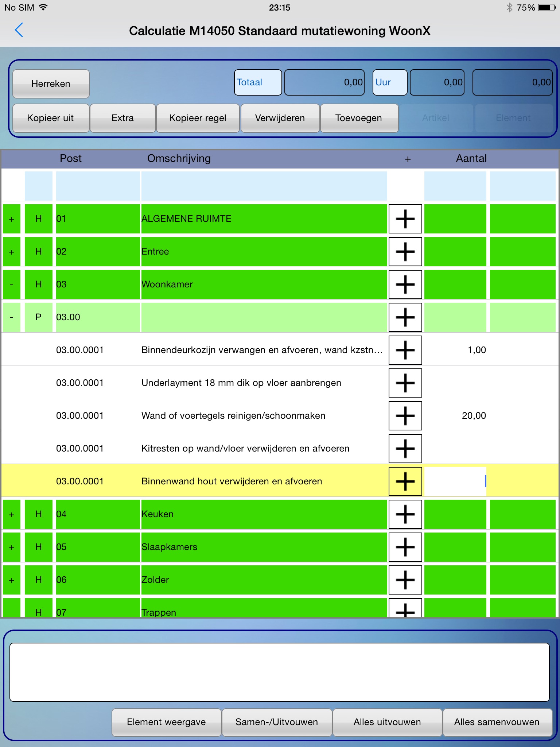Viewport: 560px width, 747px height.
Task: Go back with the blue back arrow
Action: click(19, 30)
